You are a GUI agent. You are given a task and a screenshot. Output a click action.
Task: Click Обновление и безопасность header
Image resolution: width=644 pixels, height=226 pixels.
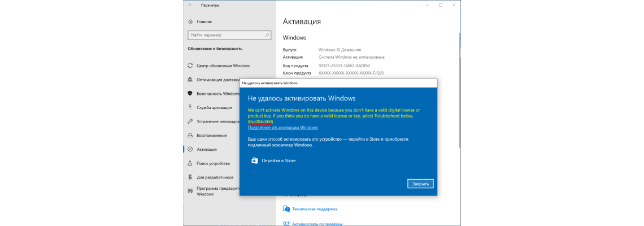tap(215, 49)
